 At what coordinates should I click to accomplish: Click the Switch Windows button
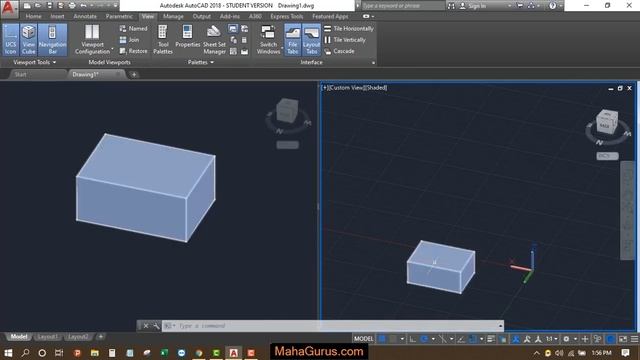click(x=268, y=40)
